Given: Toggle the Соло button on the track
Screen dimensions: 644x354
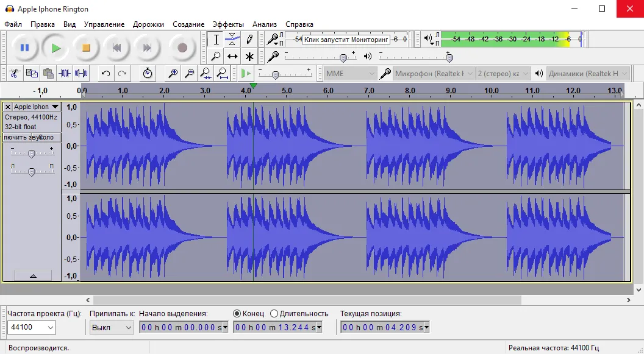Looking at the screenshot, I should pyautogui.click(x=46, y=138).
